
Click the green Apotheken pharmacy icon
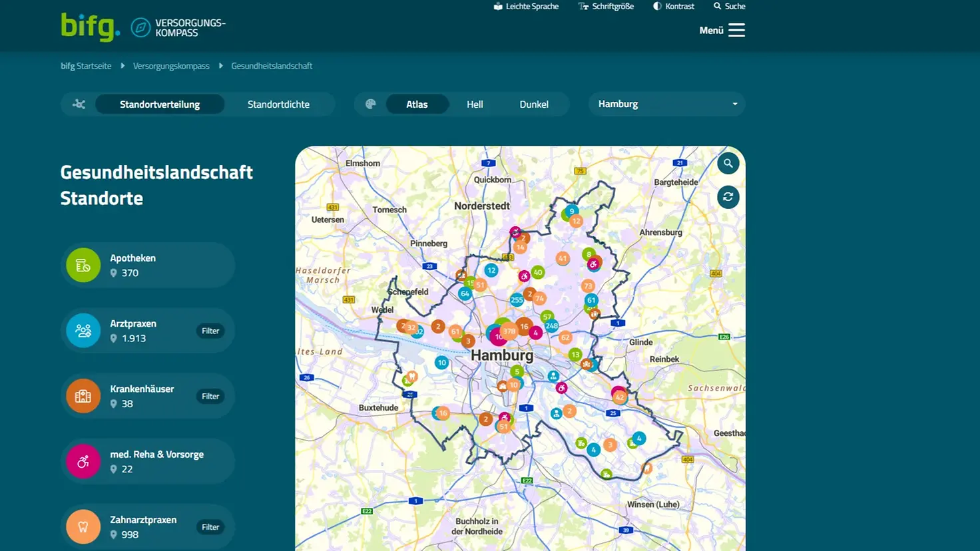tap(83, 266)
